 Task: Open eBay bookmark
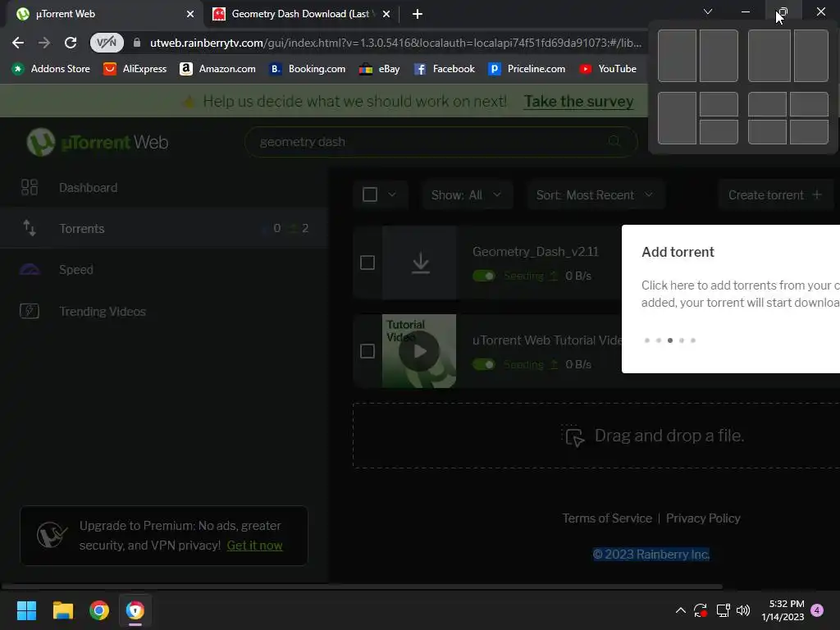point(379,69)
